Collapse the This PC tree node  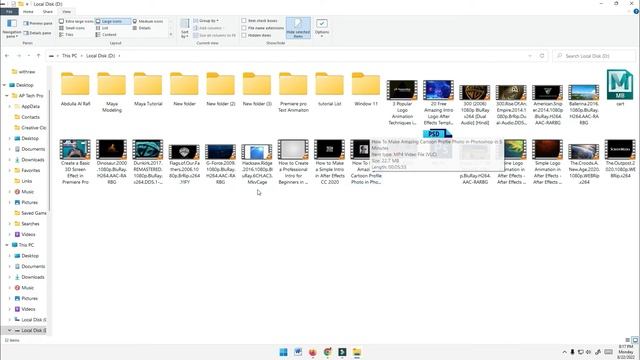[7, 245]
